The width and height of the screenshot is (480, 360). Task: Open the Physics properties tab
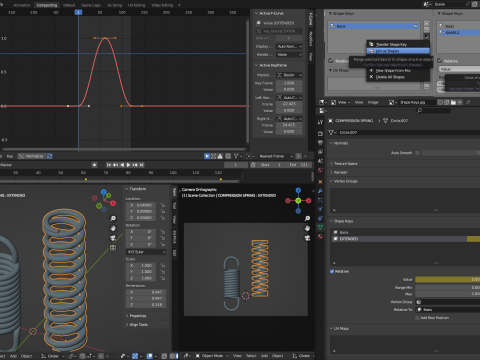pos(320,209)
